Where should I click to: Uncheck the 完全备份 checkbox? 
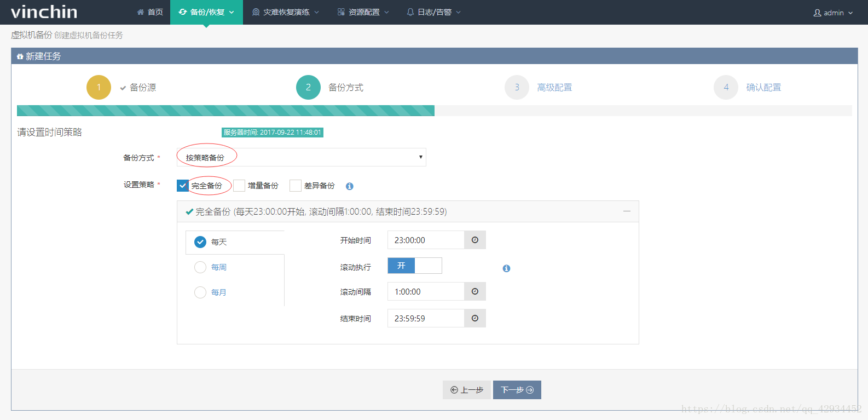coord(183,186)
